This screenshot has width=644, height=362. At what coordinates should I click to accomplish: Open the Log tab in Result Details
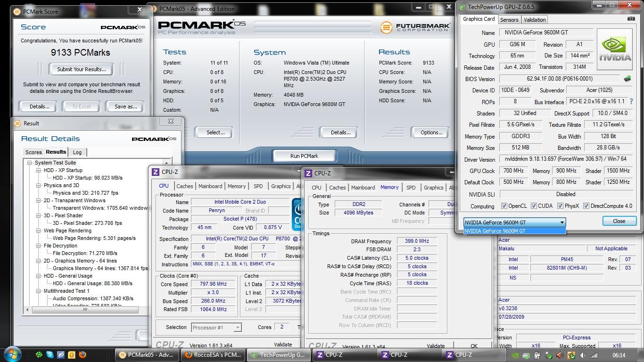click(77, 152)
